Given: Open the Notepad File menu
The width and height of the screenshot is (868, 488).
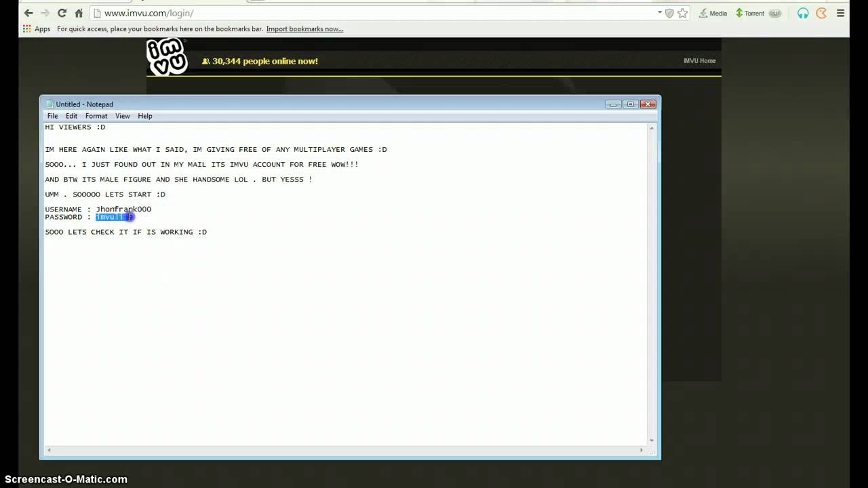Looking at the screenshot, I should pyautogui.click(x=52, y=116).
